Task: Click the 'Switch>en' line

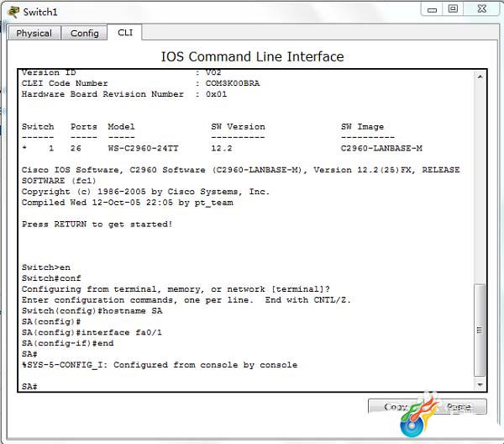Action: (46, 267)
